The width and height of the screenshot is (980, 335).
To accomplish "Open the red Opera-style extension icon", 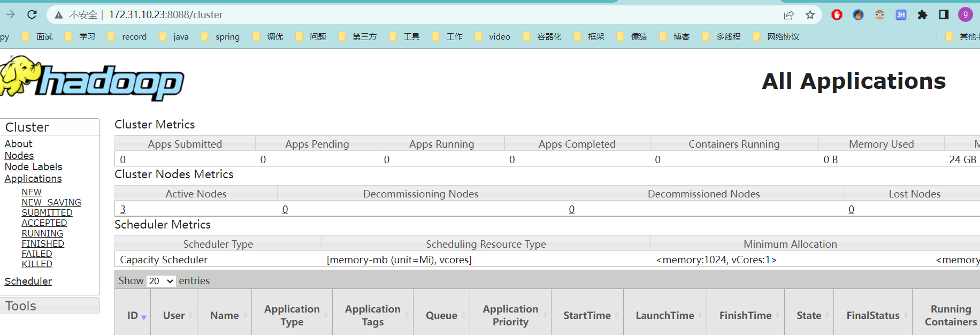I will pyautogui.click(x=837, y=15).
